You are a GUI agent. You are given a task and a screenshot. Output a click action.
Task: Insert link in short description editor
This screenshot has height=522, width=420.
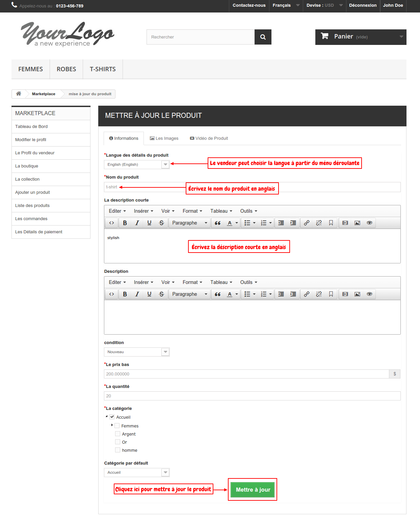tap(307, 223)
